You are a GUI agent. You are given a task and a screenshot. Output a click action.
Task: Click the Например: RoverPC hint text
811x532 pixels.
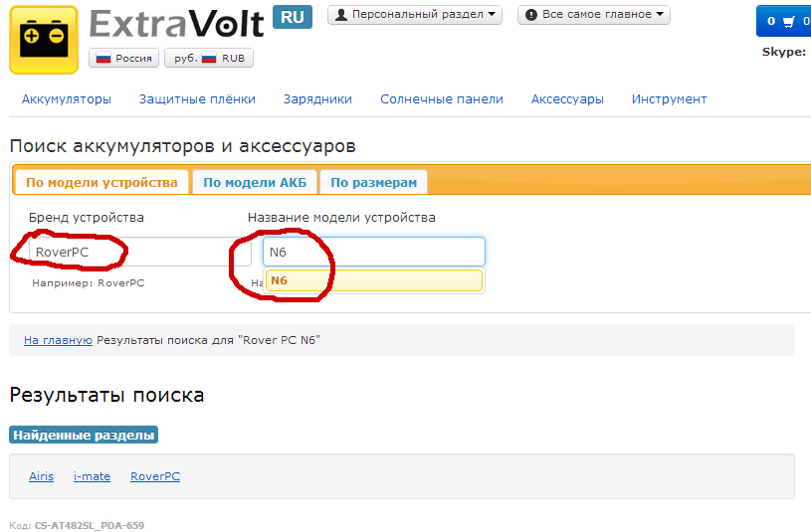tap(88, 283)
